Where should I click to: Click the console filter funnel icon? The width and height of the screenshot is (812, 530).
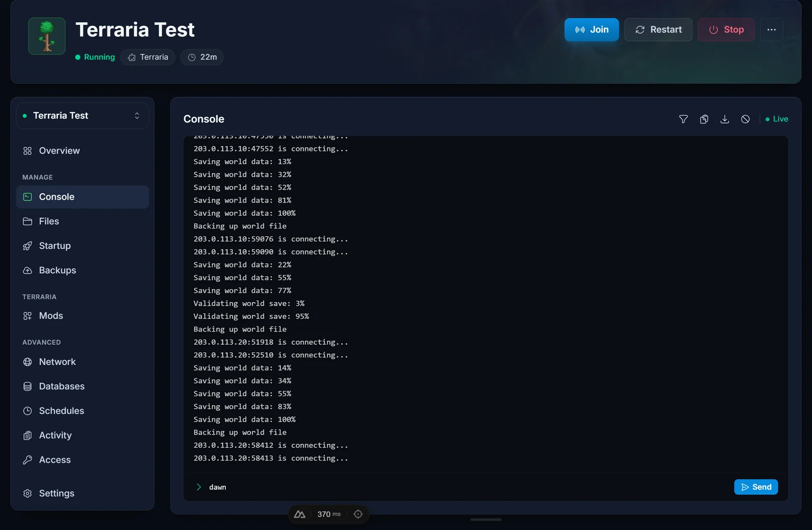[684, 119]
